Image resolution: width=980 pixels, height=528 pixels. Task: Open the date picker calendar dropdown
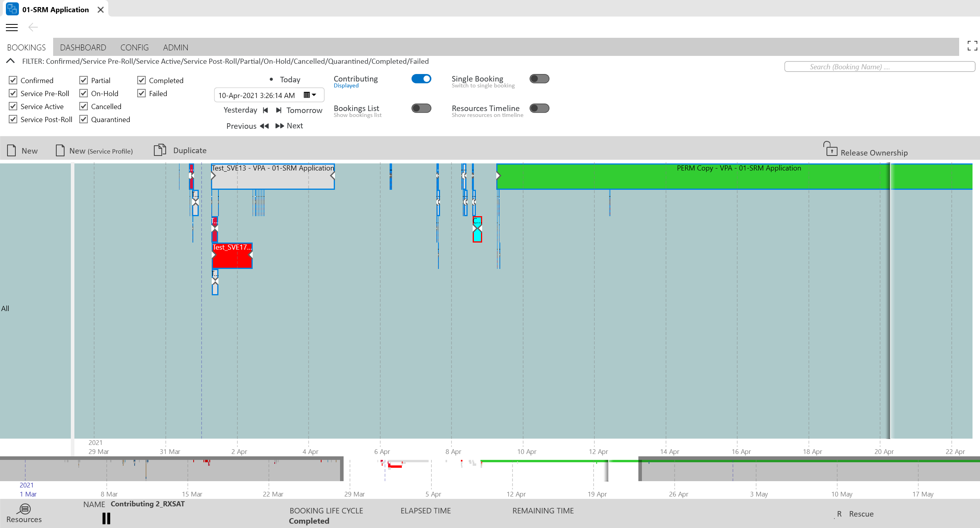click(309, 94)
